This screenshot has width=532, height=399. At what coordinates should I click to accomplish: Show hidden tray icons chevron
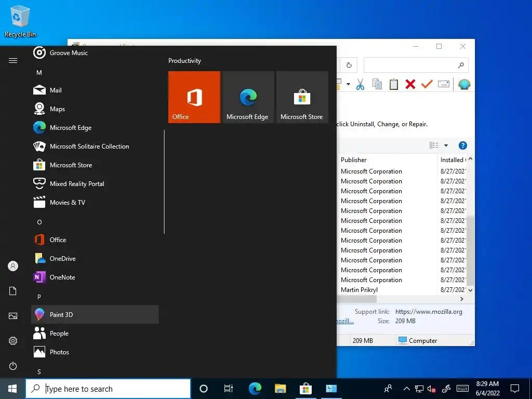pos(406,389)
